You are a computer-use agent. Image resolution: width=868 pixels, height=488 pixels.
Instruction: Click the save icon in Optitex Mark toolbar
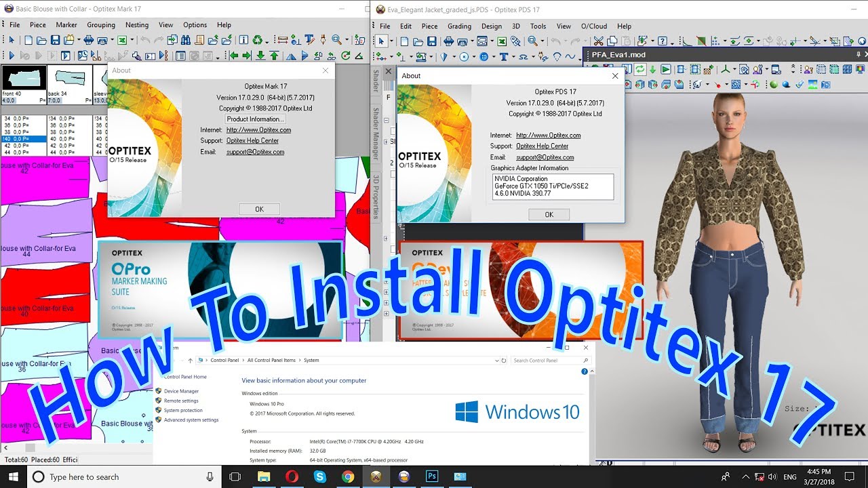55,40
